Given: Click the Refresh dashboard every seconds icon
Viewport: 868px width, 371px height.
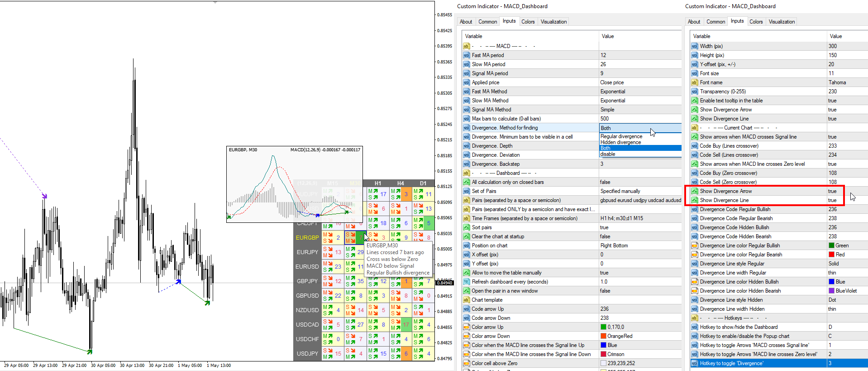Looking at the screenshot, I should tap(466, 282).
